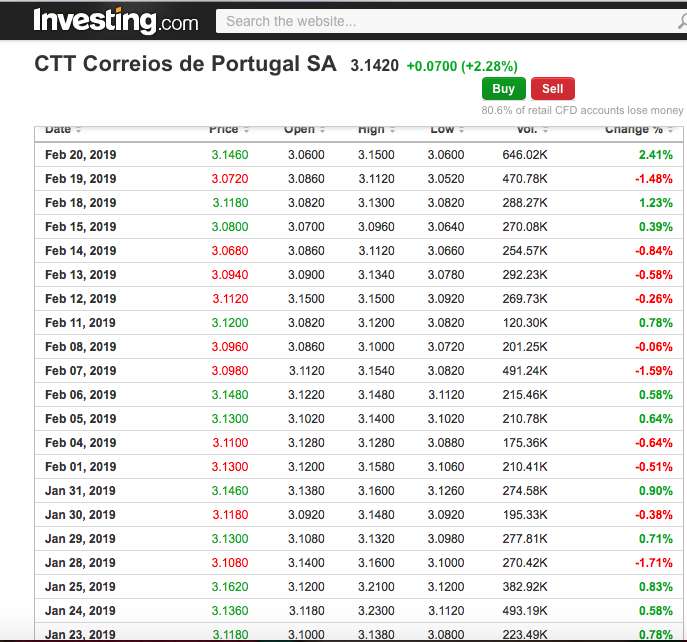
Task: Sort table by Vol. column
Action: 532,129
